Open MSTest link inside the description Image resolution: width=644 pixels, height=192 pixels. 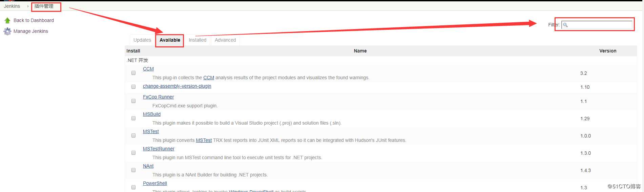click(204, 140)
